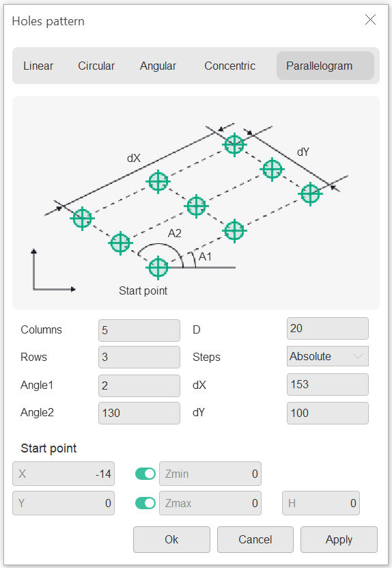Select the Angular pattern tab
This screenshot has width=392, height=568.
pos(158,66)
